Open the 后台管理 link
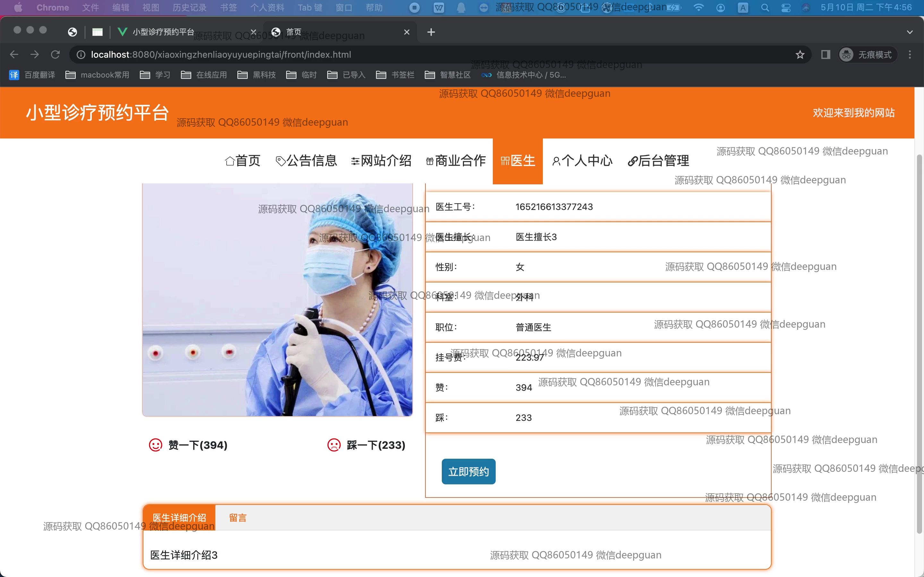Screen dimensions: 924x577 coord(659,161)
